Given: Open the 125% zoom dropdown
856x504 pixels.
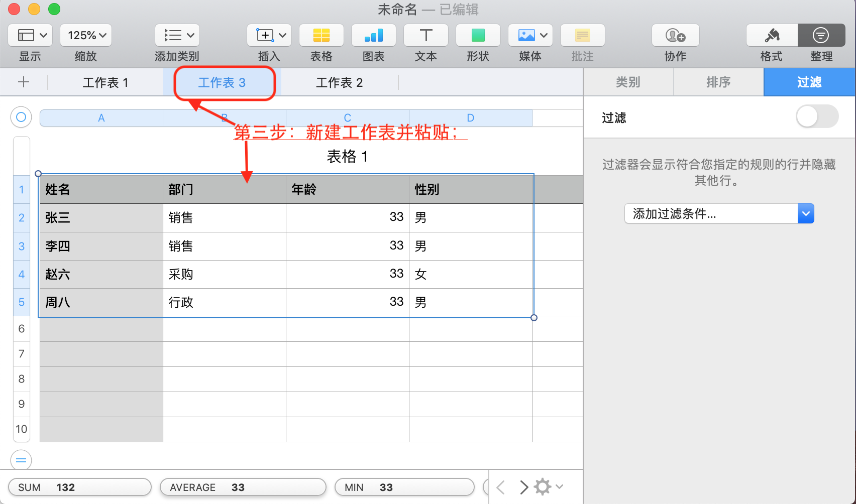Looking at the screenshot, I should click(x=86, y=36).
